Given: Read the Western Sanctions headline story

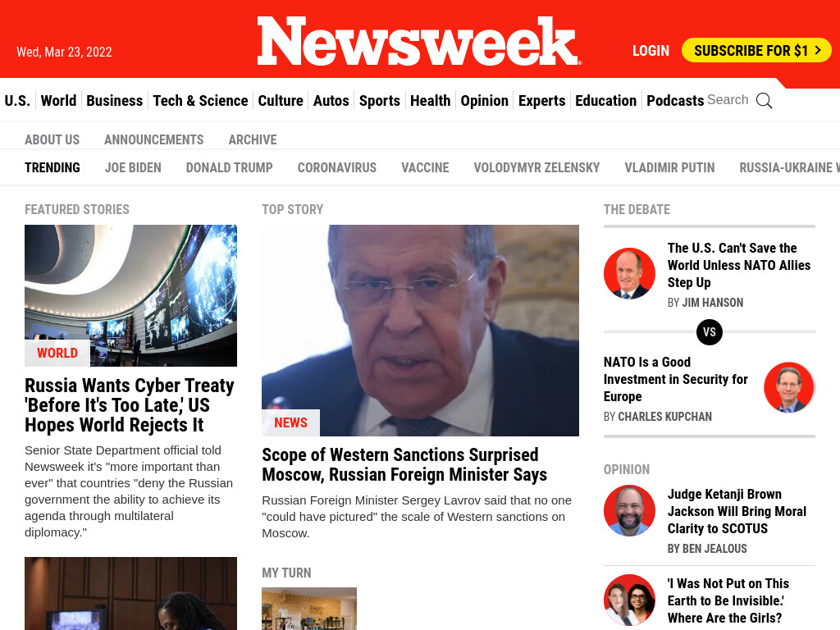Looking at the screenshot, I should [404, 464].
